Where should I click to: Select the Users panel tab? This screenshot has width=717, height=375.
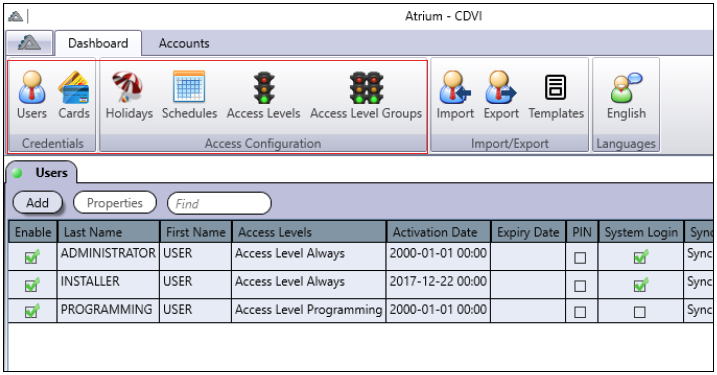pos(41,173)
